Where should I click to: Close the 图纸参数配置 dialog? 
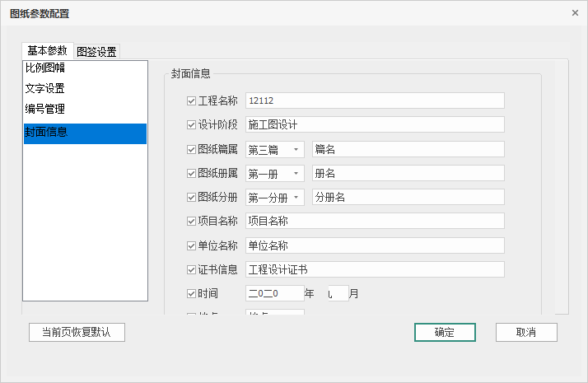click(575, 13)
